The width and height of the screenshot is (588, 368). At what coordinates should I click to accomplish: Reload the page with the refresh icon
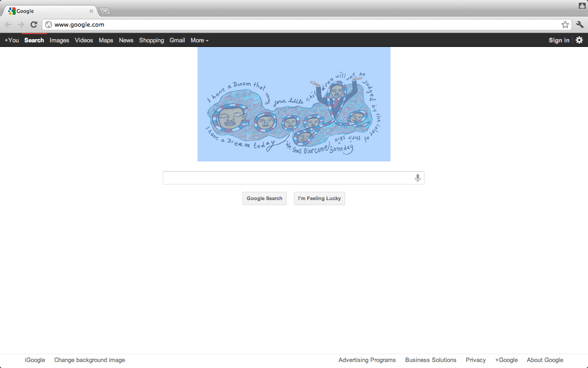click(34, 25)
